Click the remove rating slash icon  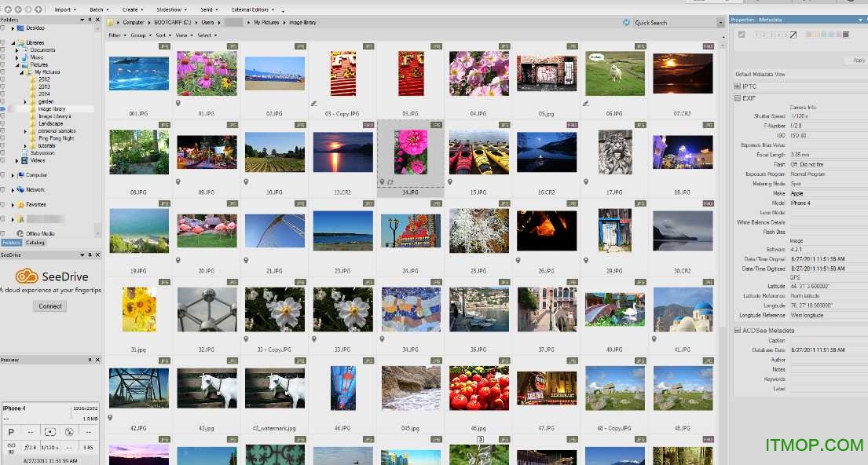793,35
